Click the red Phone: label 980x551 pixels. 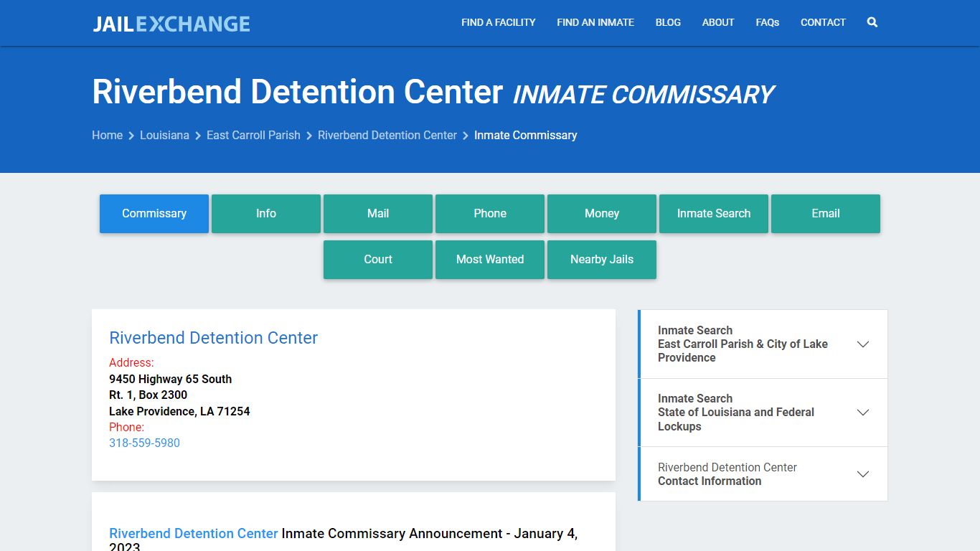click(x=126, y=427)
